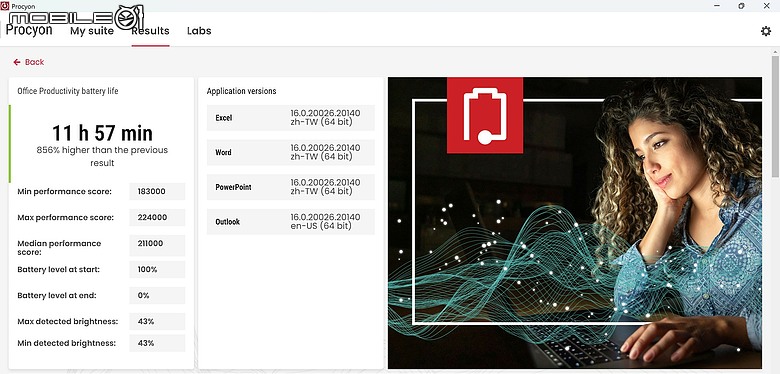
Task: Click Min detected brightness 43% value
Action: (x=157, y=343)
